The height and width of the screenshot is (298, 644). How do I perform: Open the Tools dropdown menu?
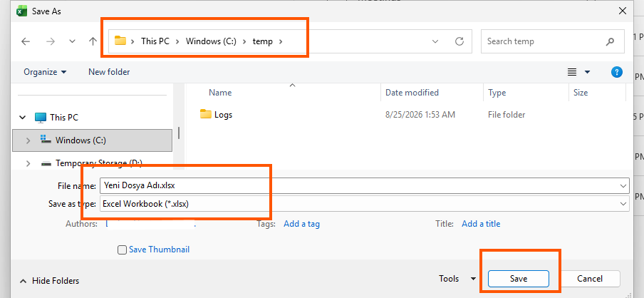[457, 279]
